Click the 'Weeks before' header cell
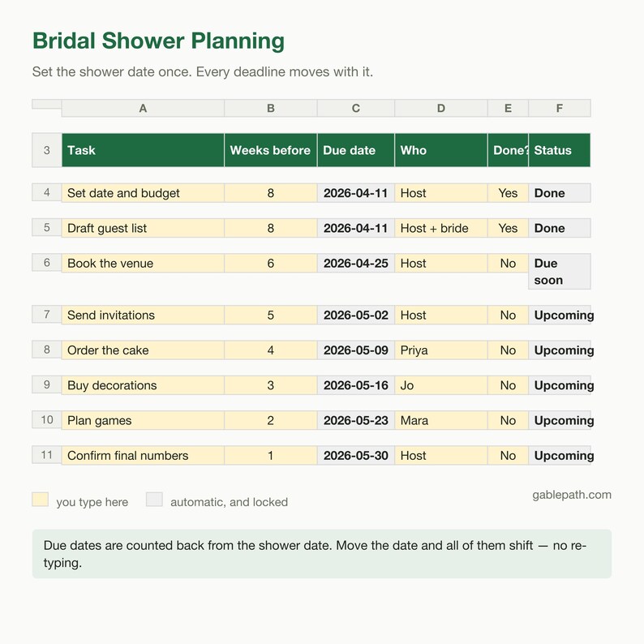Screen dimensions: 644x644 pos(271,150)
